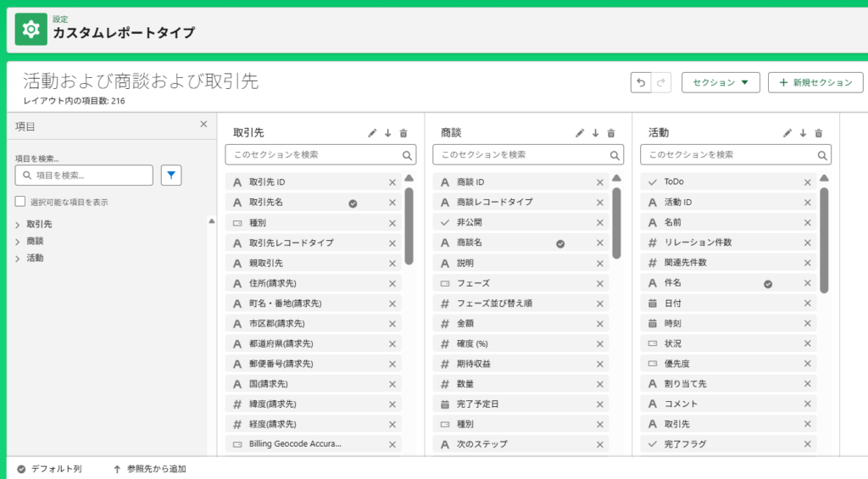Delete the 商談 section
The width and height of the screenshot is (868, 479).
pyautogui.click(x=611, y=133)
